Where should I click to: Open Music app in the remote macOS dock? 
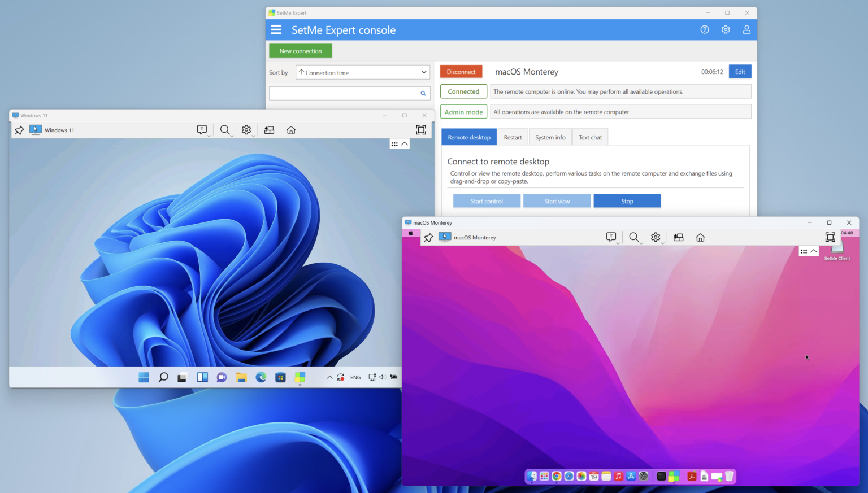619,476
